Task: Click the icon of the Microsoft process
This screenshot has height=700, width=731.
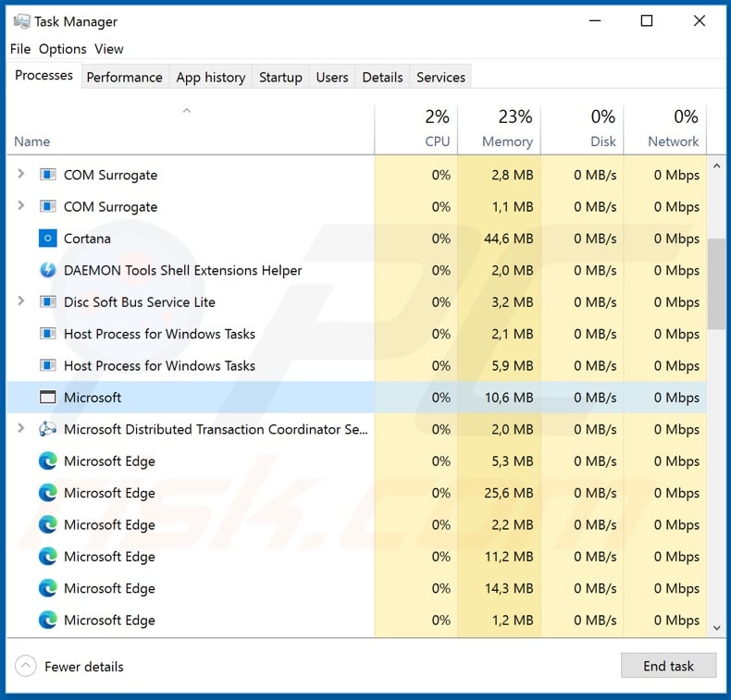Action: point(47,398)
